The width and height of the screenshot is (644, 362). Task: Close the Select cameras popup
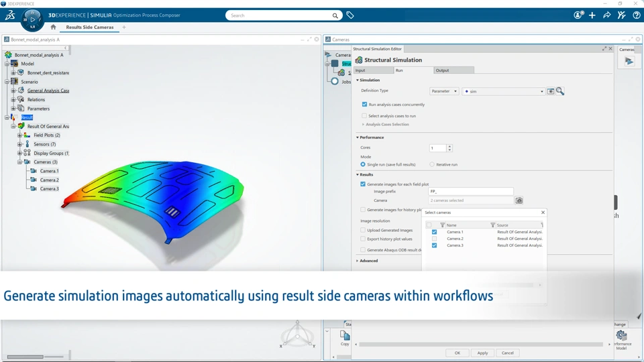(543, 213)
